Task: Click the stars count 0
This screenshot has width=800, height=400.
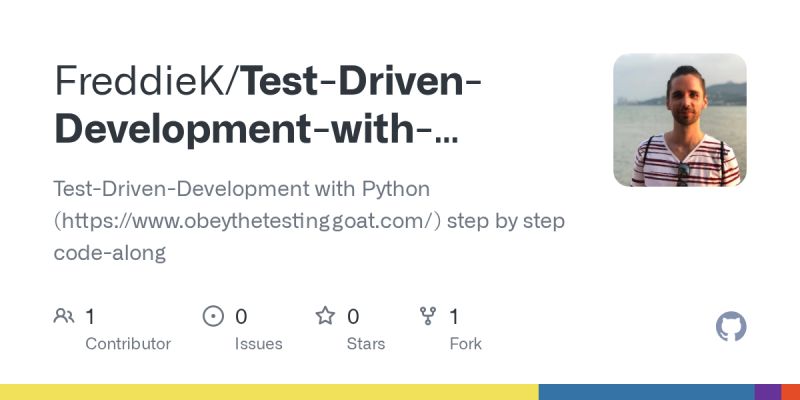Action: pos(353,317)
